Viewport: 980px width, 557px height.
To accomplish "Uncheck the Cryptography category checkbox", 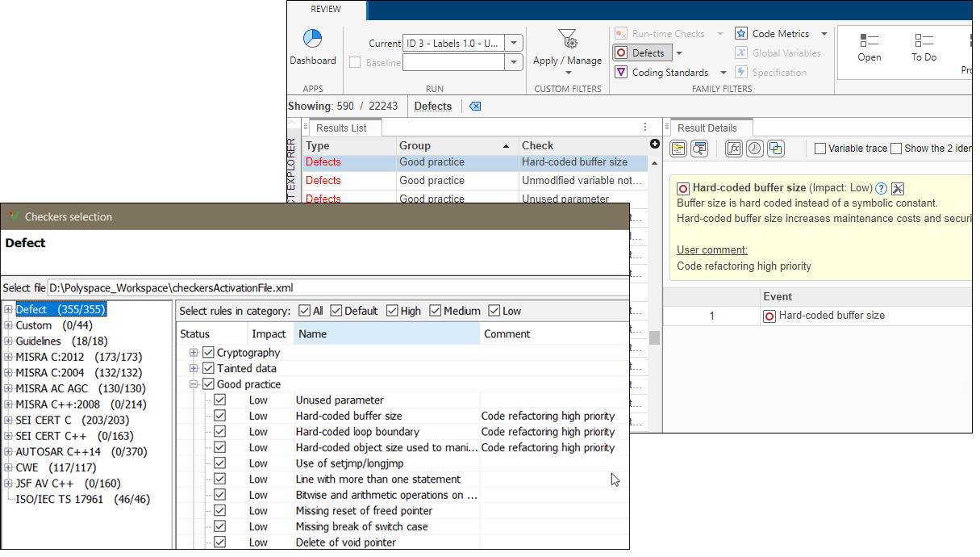I will [208, 353].
